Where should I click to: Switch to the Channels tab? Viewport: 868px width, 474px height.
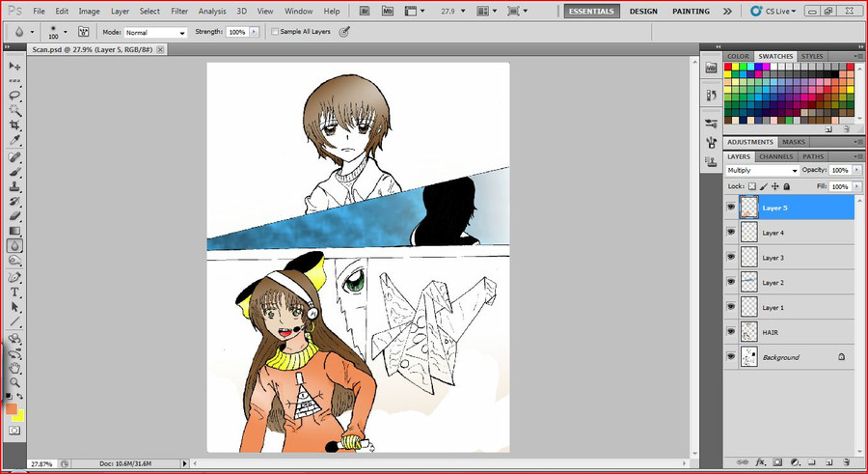(775, 156)
